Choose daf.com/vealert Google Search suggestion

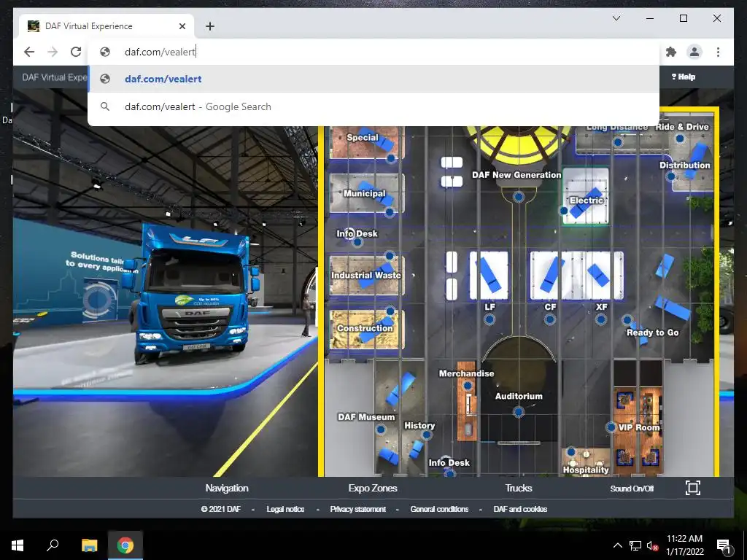click(x=374, y=106)
